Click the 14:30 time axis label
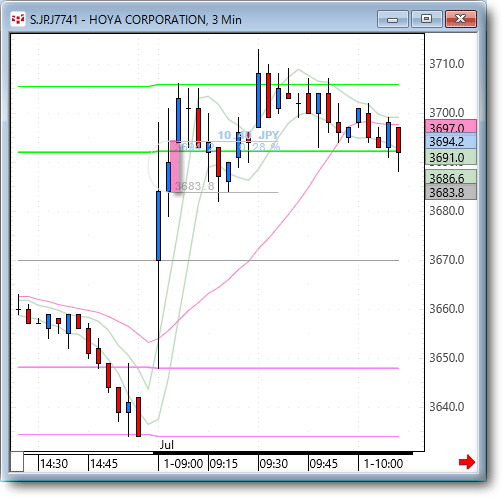Image resolution: width=504 pixels, height=499 pixels. point(54,464)
